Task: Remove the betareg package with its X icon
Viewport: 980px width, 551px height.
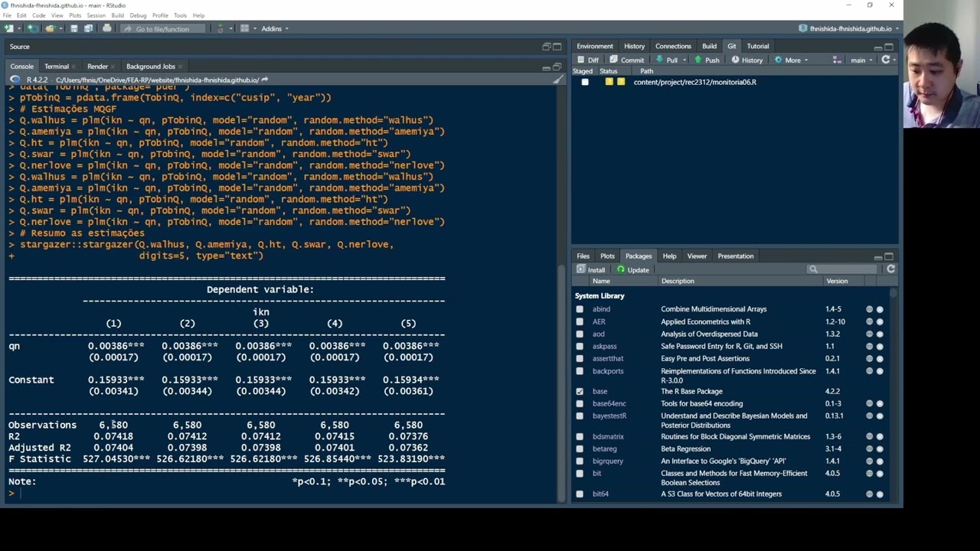Action: (880, 448)
